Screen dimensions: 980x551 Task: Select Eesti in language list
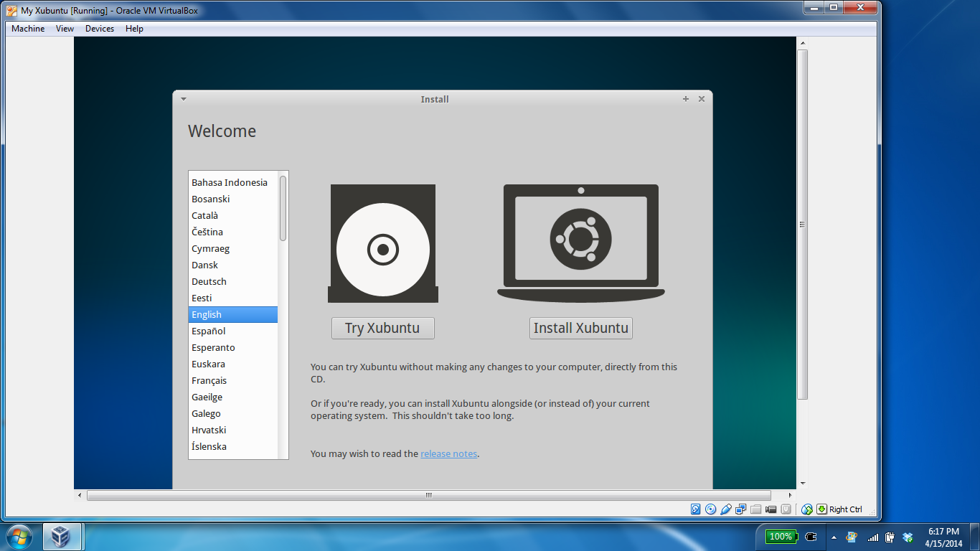click(x=233, y=298)
